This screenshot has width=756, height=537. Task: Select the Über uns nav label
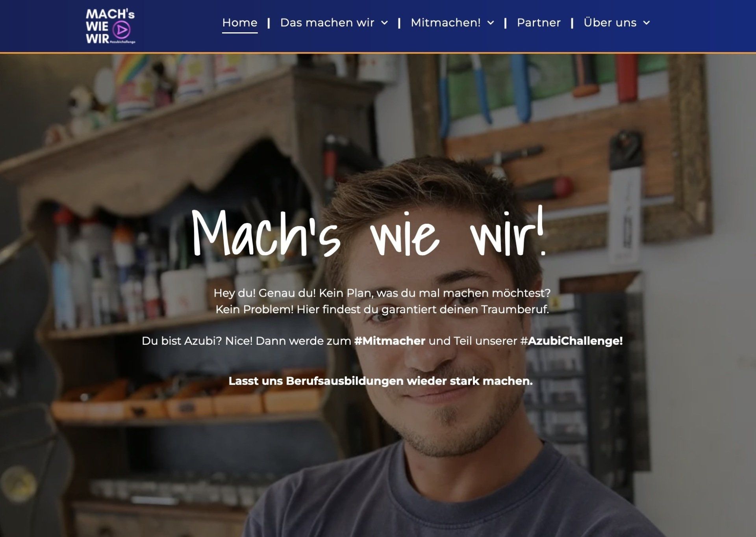click(x=610, y=23)
